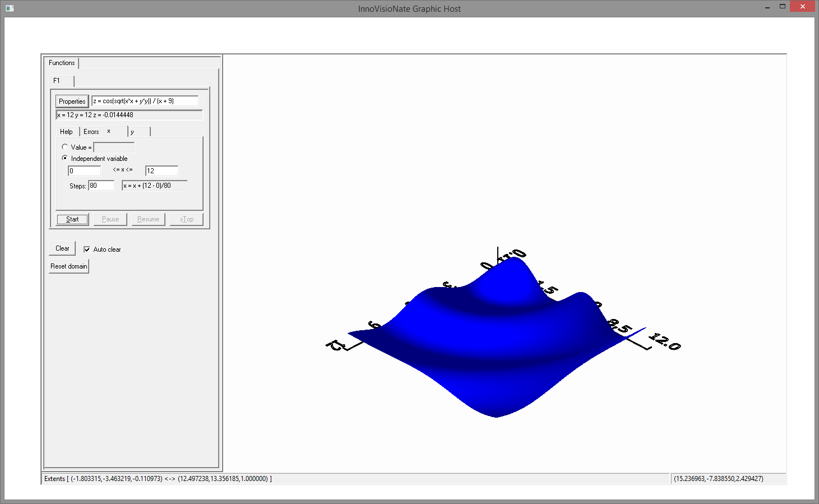819x504 pixels.
Task: Click the x upper bound field with 12
Action: (161, 170)
